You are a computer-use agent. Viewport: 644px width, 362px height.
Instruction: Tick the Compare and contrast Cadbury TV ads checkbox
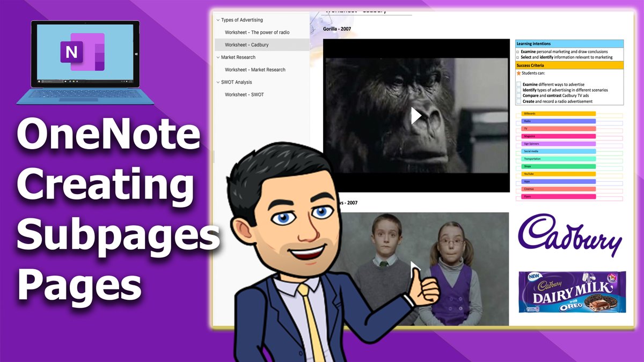pyautogui.click(x=518, y=95)
